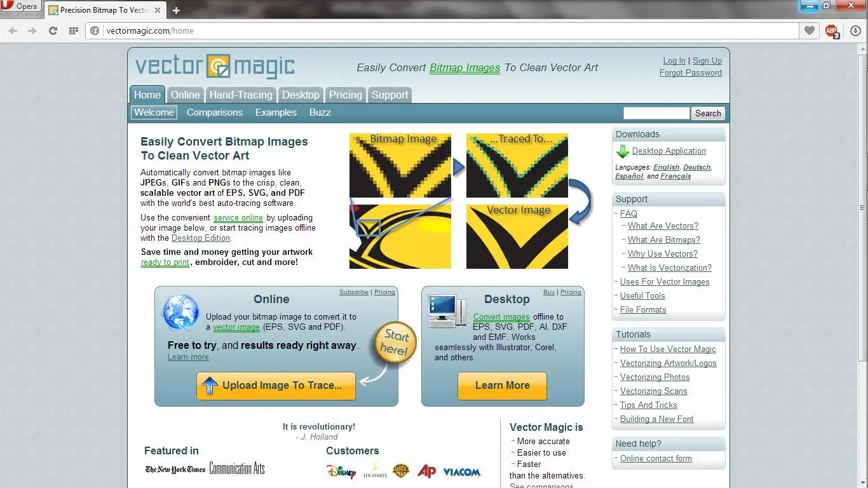
Task: Click the Traced To example thumbnail
Action: (517, 166)
